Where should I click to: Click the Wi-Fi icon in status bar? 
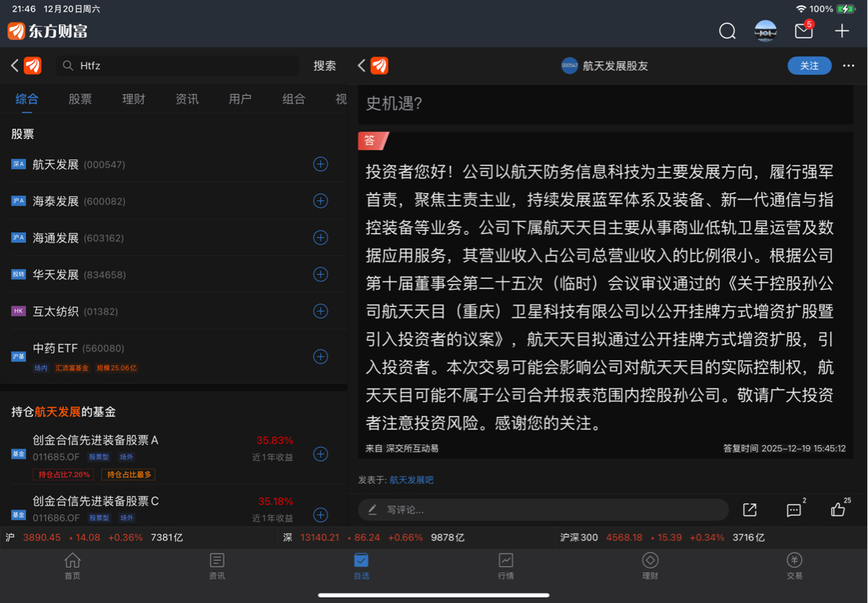801,9
